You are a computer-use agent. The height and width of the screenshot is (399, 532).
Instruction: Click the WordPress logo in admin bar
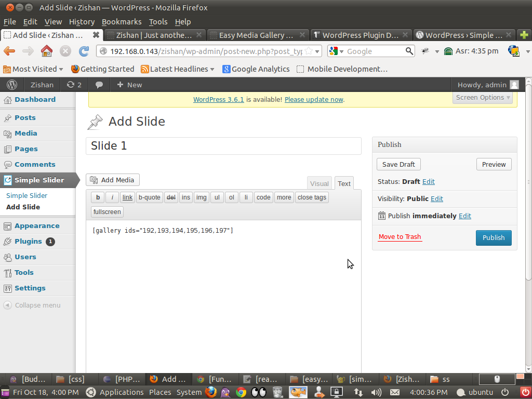(x=12, y=85)
